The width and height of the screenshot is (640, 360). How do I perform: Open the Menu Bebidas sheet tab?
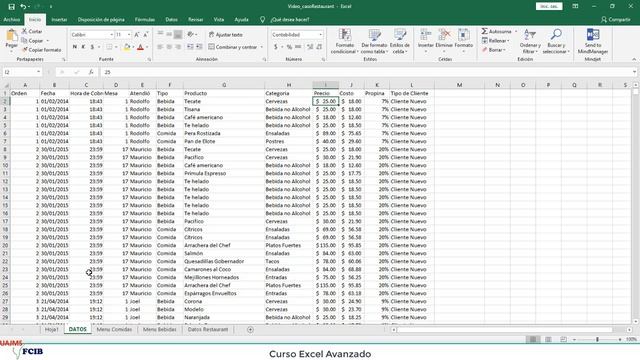pyautogui.click(x=160, y=329)
